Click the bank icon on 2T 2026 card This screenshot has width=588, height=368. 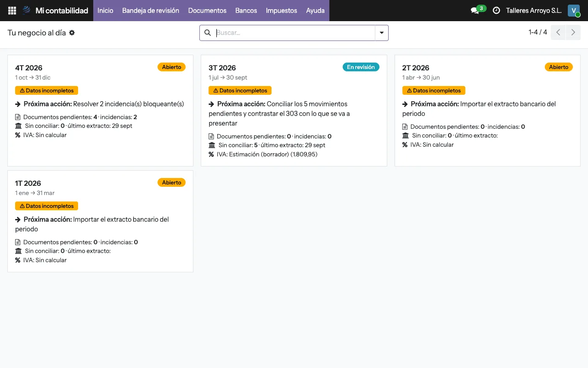pos(405,136)
